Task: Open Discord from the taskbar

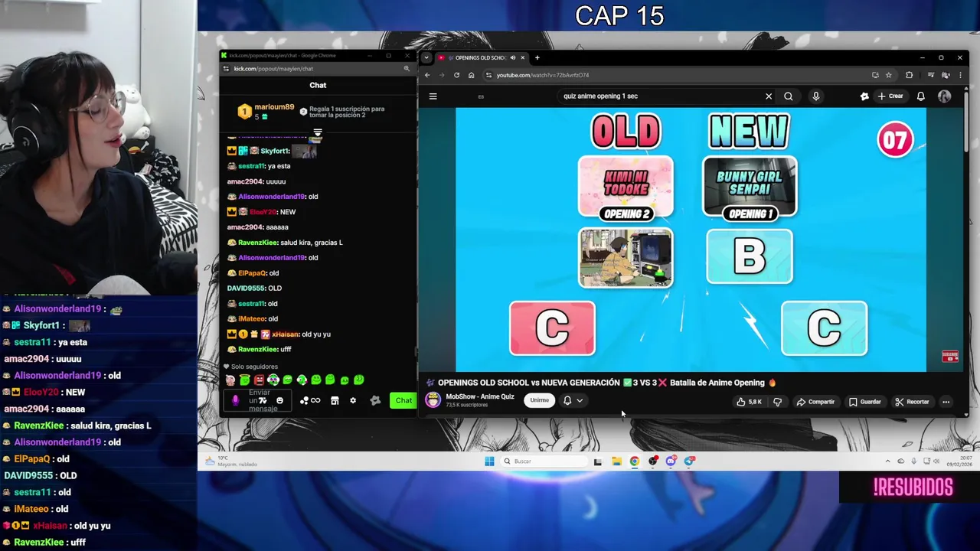Action: pos(671,461)
